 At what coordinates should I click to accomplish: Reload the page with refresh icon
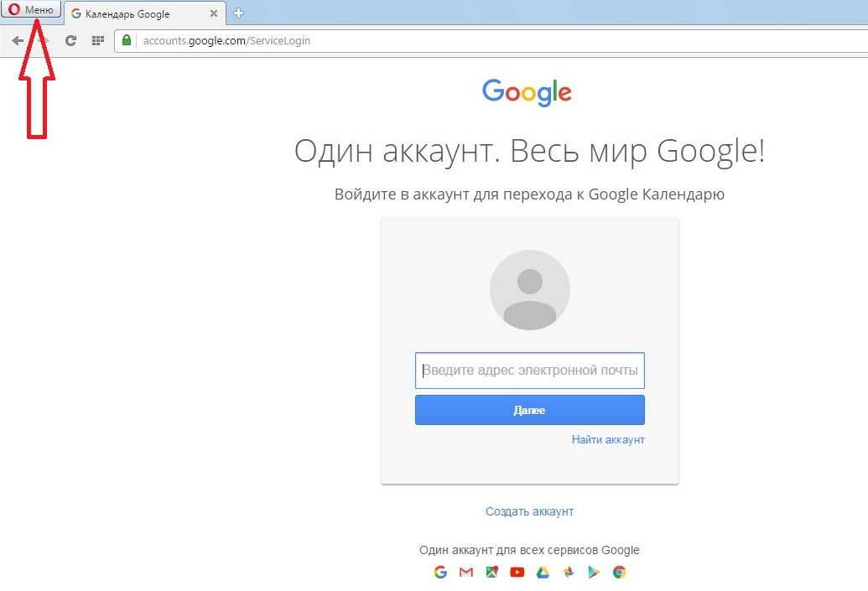pos(71,40)
